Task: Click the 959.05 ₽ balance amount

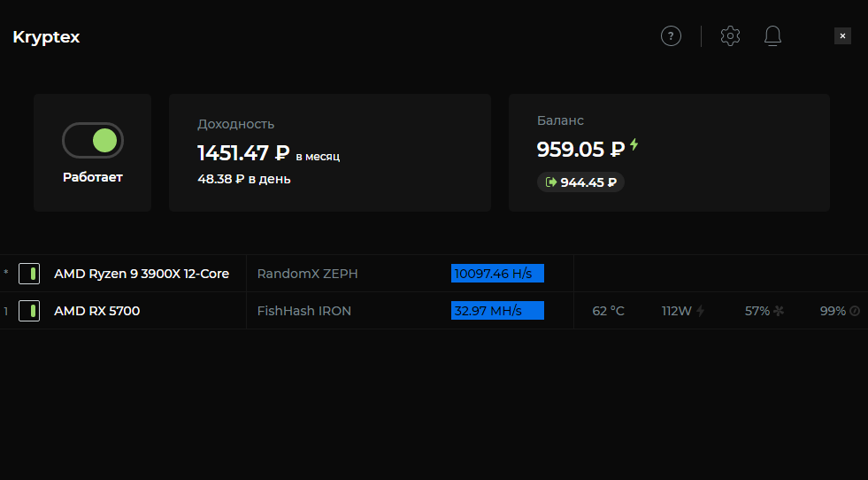Action: (580, 149)
